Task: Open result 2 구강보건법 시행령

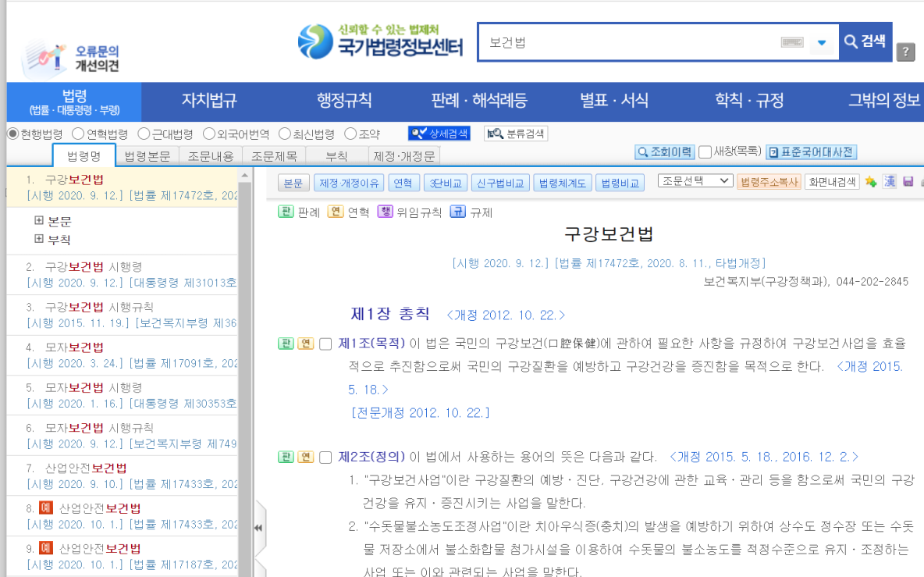Action: pyautogui.click(x=93, y=267)
